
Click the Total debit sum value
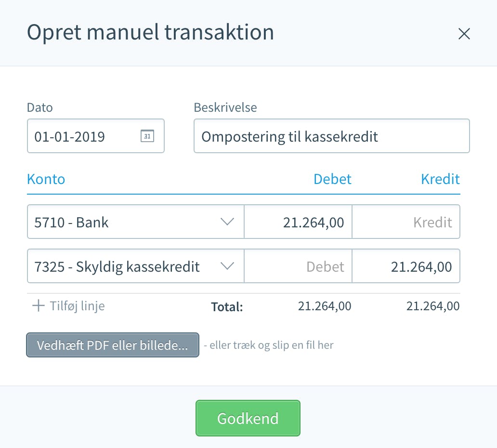pyautogui.click(x=325, y=306)
